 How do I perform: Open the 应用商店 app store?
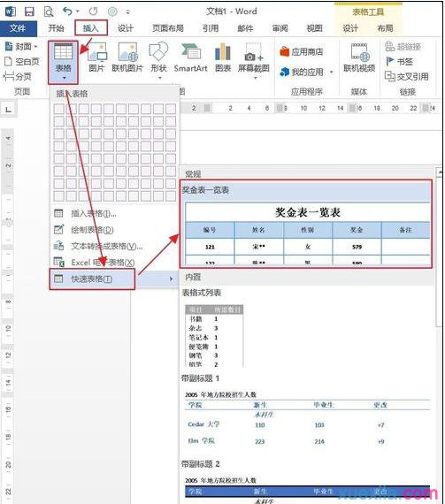(x=302, y=52)
